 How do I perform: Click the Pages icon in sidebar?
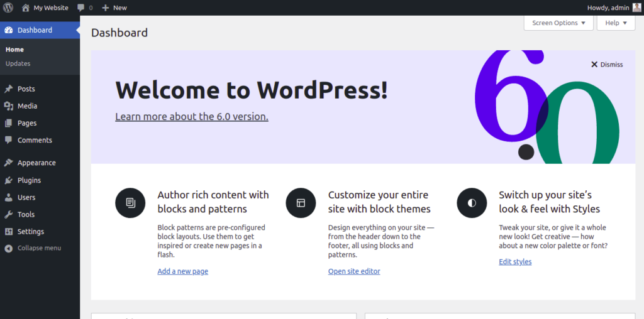[x=9, y=123]
